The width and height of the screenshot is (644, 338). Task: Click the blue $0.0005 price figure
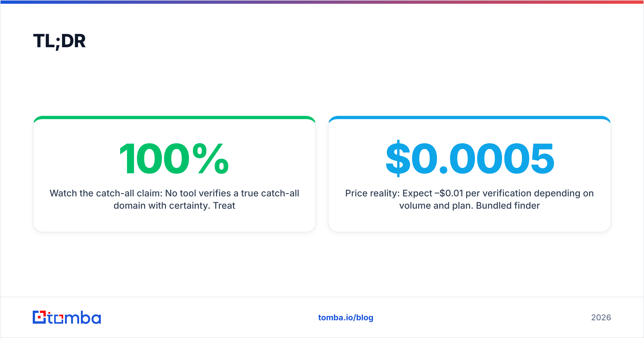pyautogui.click(x=470, y=159)
